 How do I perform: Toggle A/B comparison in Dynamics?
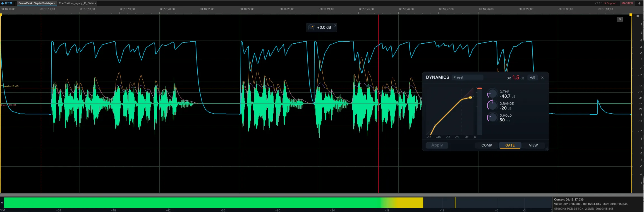(x=533, y=77)
